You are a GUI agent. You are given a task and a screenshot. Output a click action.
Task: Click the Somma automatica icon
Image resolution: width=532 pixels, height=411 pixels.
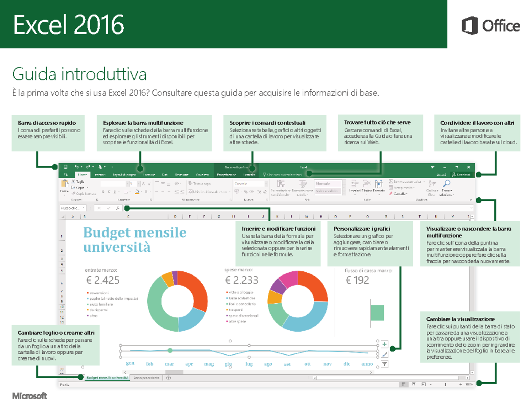[391, 181]
